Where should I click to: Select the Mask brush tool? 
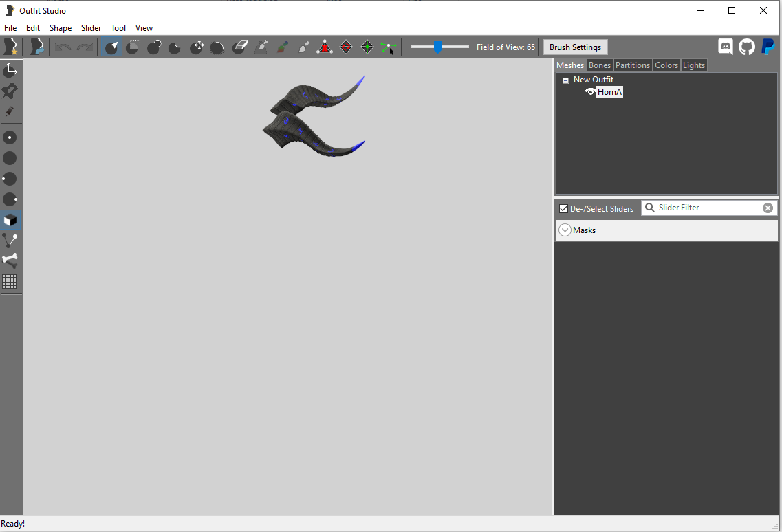[x=134, y=47]
